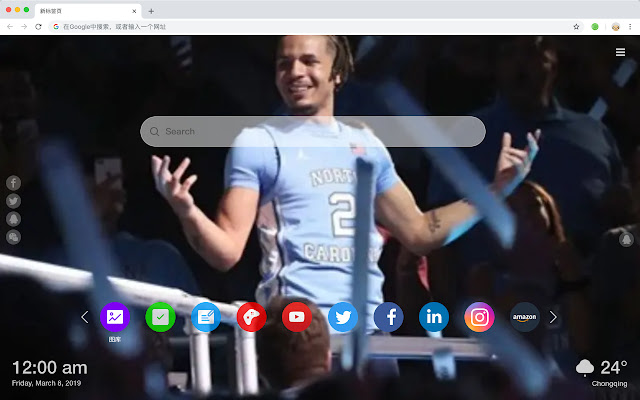The width and height of the screenshot is (640, 400).
Task: Open the red game controller shortcut
Action: [251, 317]
